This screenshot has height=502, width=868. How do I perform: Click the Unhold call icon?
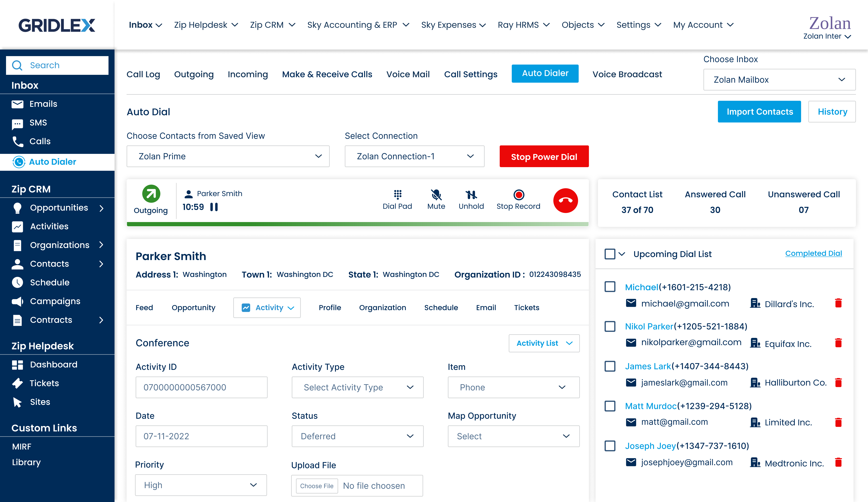[471, 200]
